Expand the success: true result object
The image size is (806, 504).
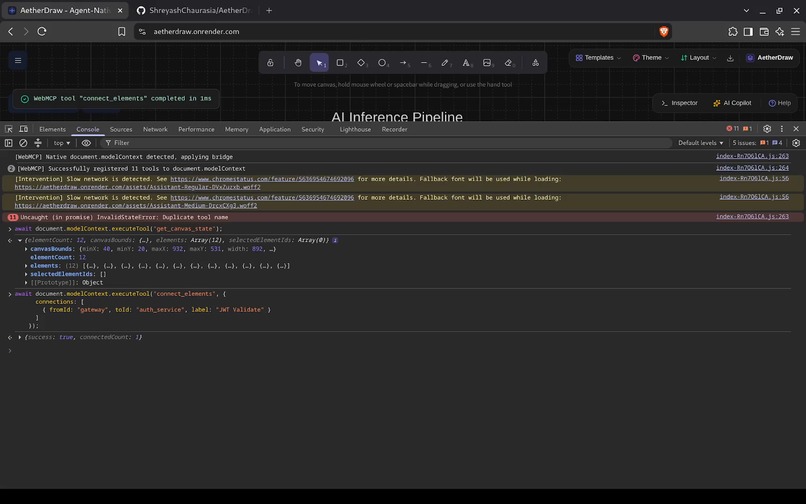20,337
